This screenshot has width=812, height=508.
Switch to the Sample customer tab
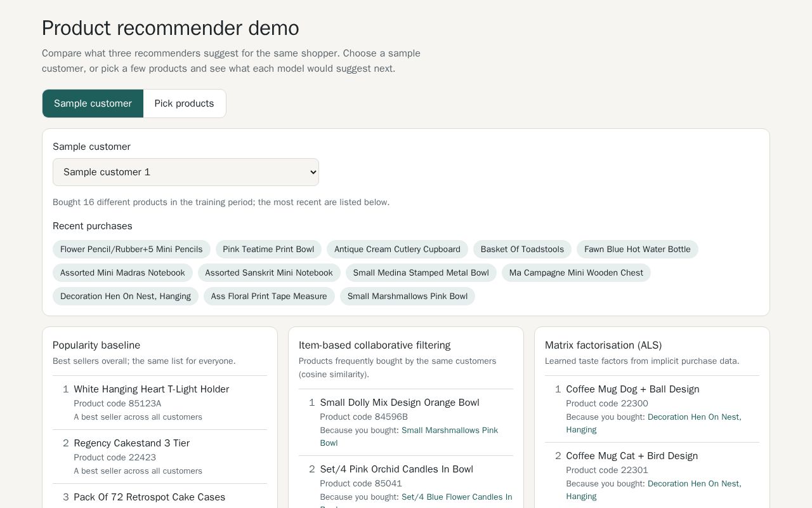point(93,104)
